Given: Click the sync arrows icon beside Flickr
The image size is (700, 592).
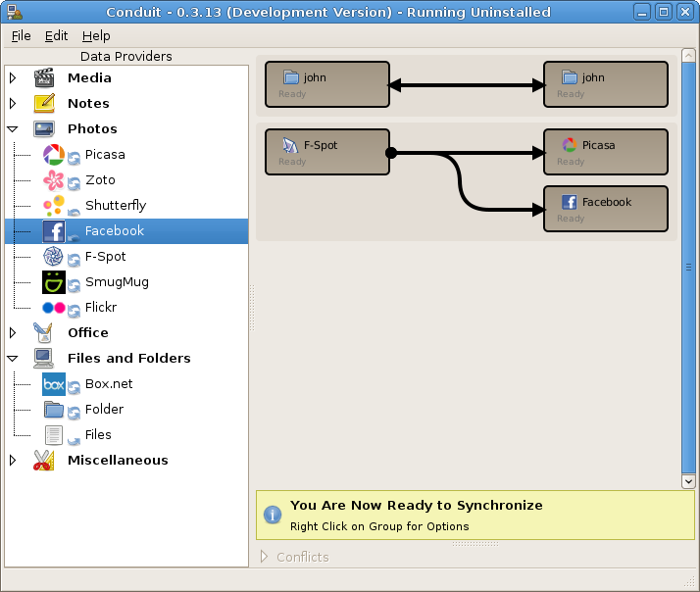Looking at the screenshot, I should [x=75, y=311].
